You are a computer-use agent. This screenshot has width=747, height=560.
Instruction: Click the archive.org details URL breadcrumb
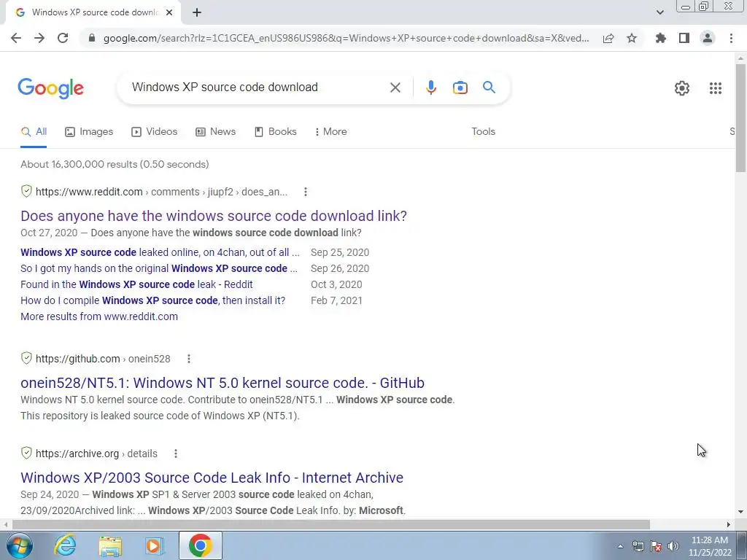click(x=96, y=454)
